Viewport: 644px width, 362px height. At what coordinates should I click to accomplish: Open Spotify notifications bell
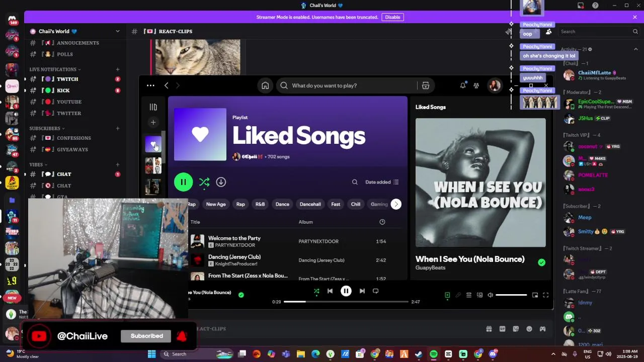pyautogui.click(x=463, y=85)
